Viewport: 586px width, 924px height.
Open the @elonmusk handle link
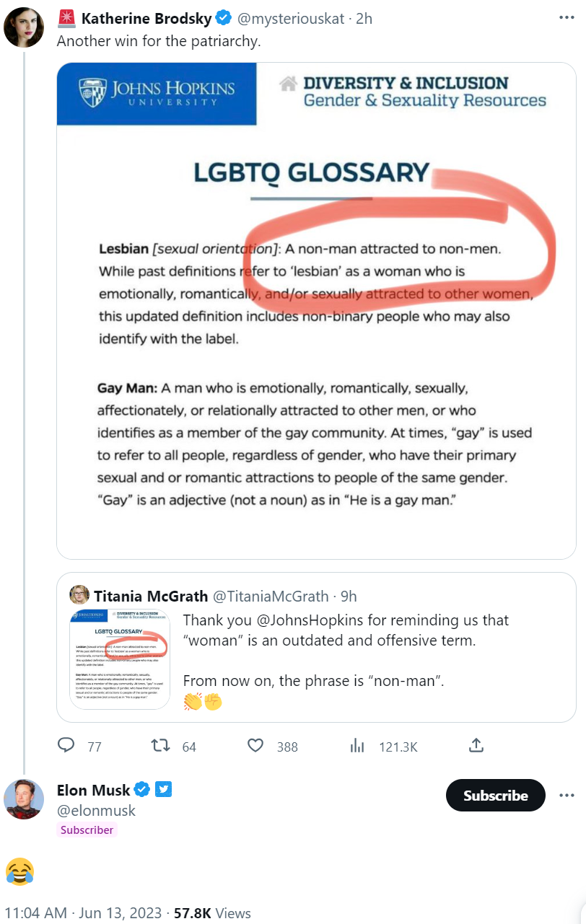tap(96, 811)
